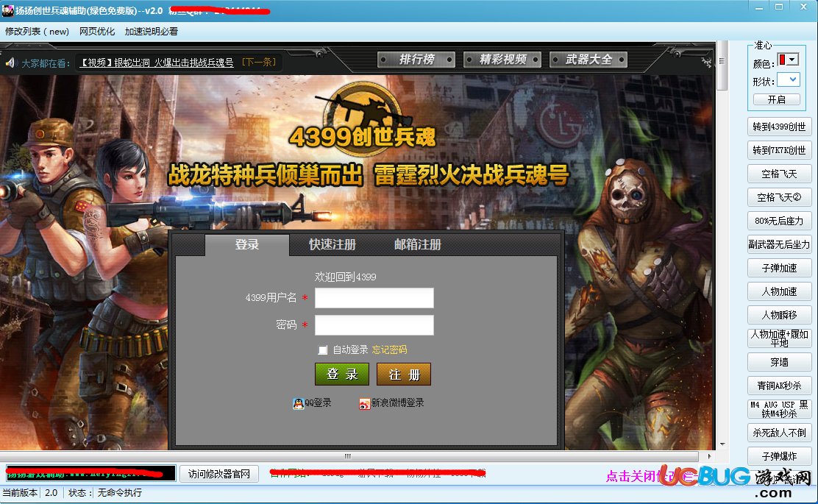Enable the 80%无后座力 button
The width and height of the screenshot is (818, 504).
click(780, 221)
